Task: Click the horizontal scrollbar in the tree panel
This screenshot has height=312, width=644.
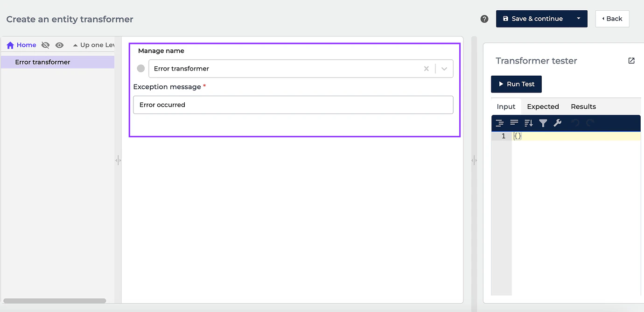Action: (55, 301)
